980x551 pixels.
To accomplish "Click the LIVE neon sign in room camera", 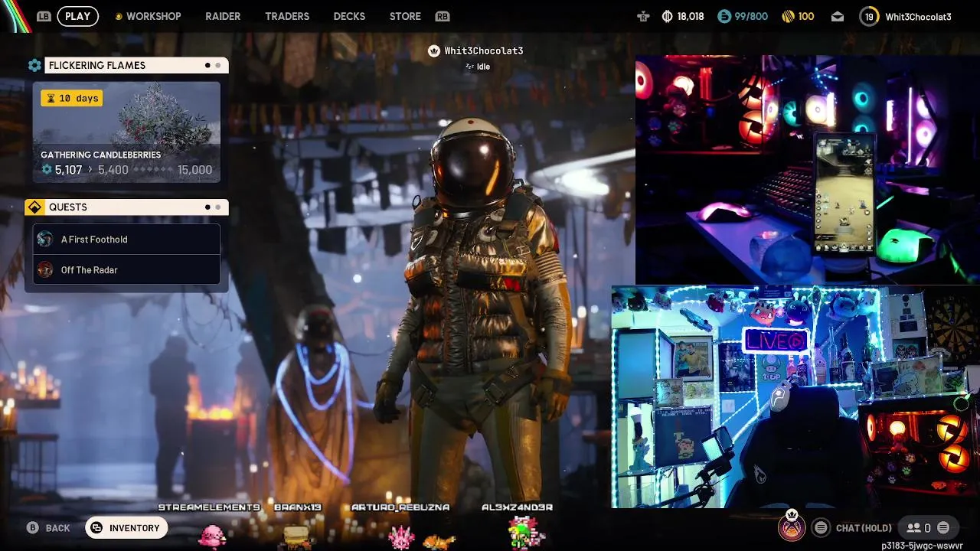I will (x=775, y=342).
